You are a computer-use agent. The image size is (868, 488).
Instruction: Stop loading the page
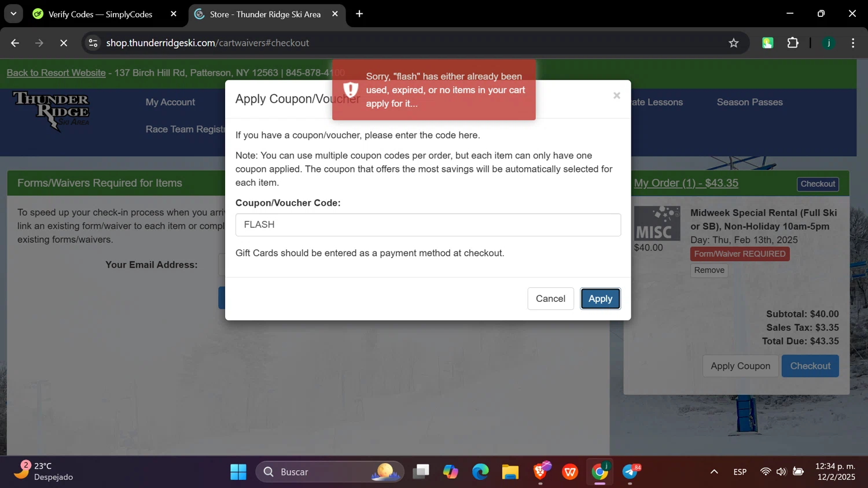pos(64,43)
